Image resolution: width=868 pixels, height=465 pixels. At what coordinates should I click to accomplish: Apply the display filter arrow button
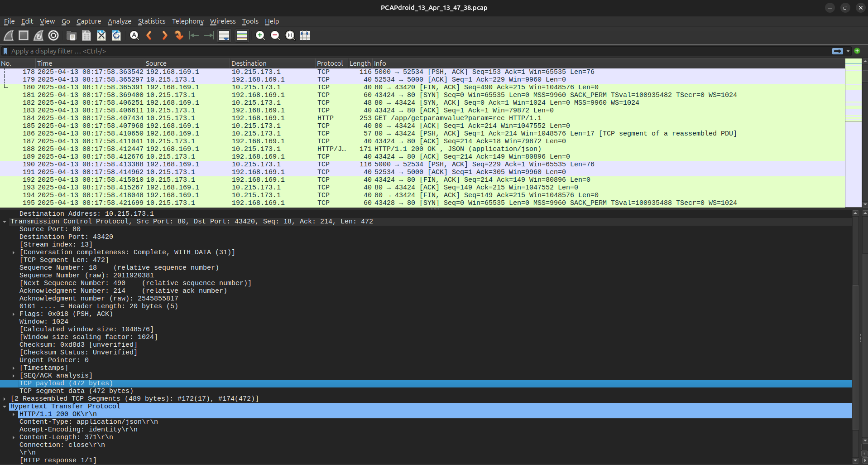pyautogui.click(x=837, y=51)
